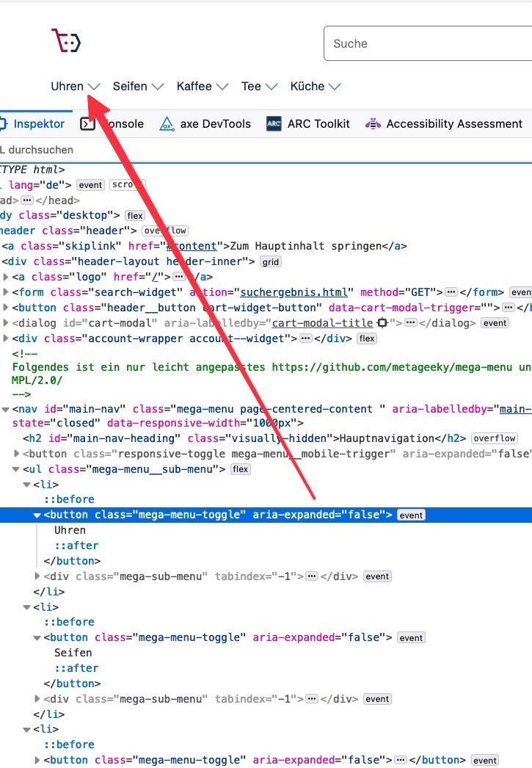
Task: Collapse the main-nav nav node
Action: [6, 410]
